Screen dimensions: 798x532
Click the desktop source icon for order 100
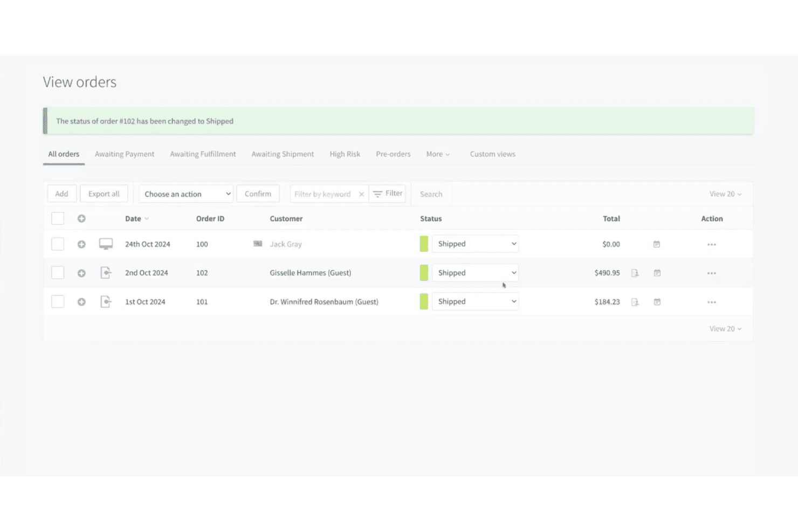click(x=106, y=244)
